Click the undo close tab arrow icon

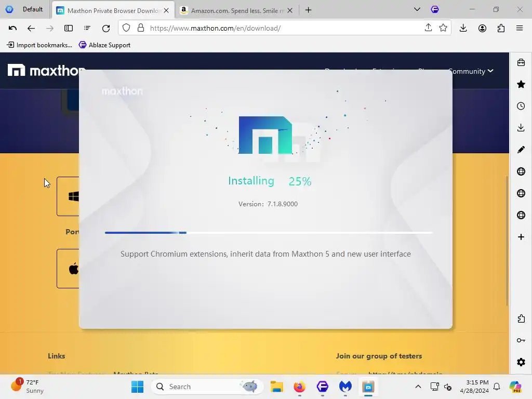click(x=12, y=28)
